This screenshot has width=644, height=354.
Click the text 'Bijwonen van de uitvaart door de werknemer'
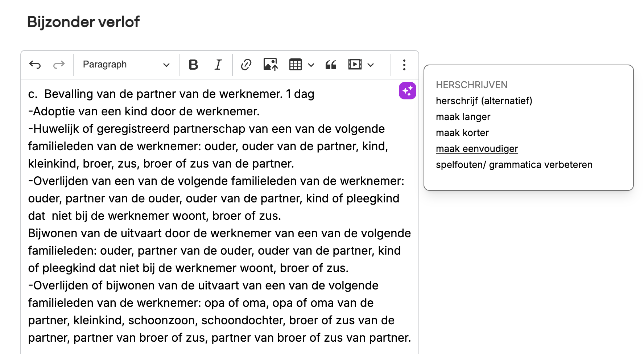(x=150, y=233)
